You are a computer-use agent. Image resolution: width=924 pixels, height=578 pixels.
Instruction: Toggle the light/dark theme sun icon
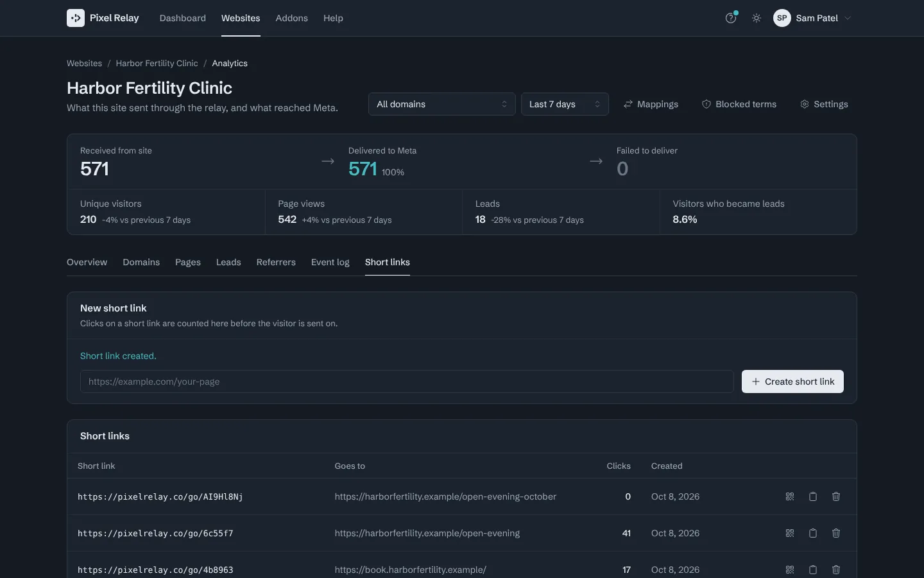(x=757, y=18)
